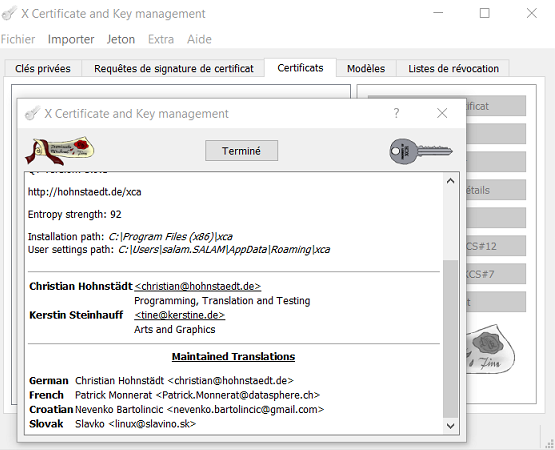
Task: Click the Maintained Translations heading
Action: point(233,357)
